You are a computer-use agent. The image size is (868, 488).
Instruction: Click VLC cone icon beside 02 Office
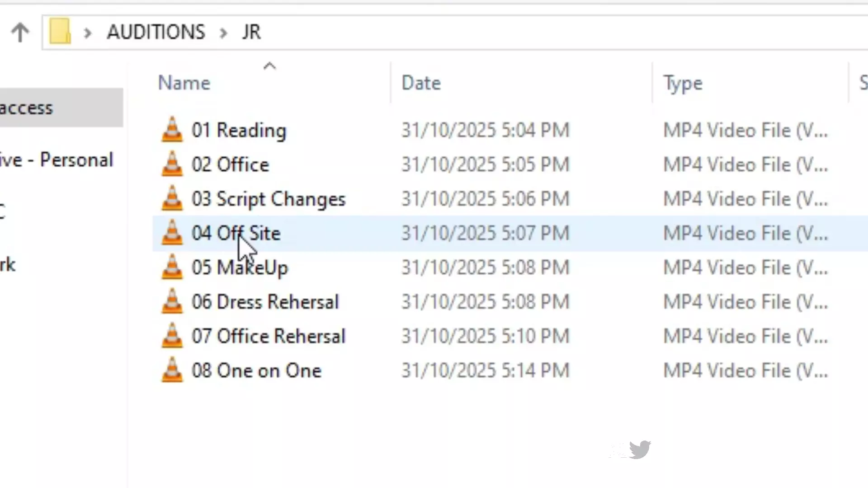[172, 164]
